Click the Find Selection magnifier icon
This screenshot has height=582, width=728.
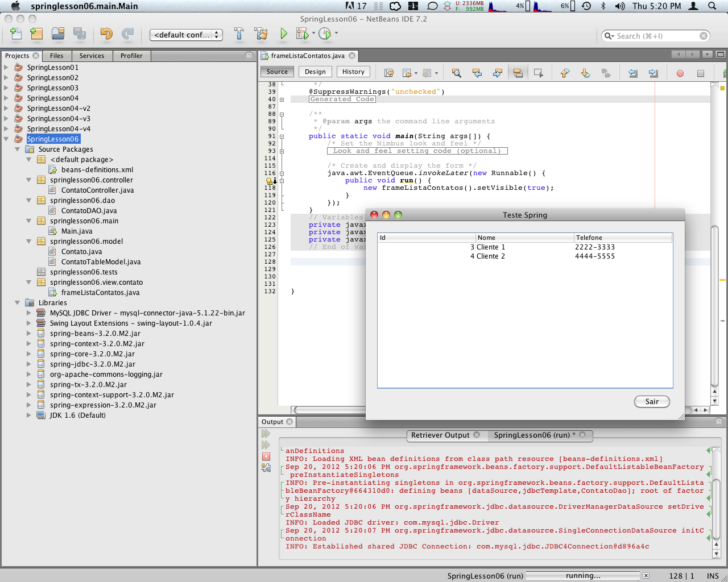(456, 73)
